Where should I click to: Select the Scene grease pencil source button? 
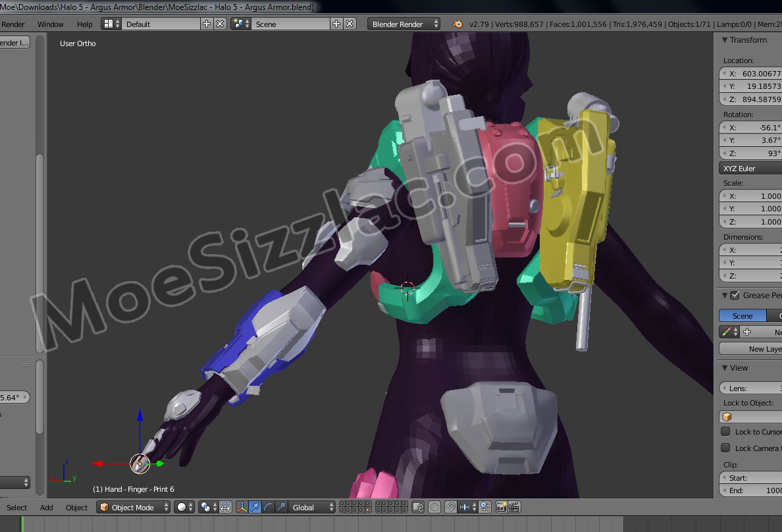tap(743, 316)
